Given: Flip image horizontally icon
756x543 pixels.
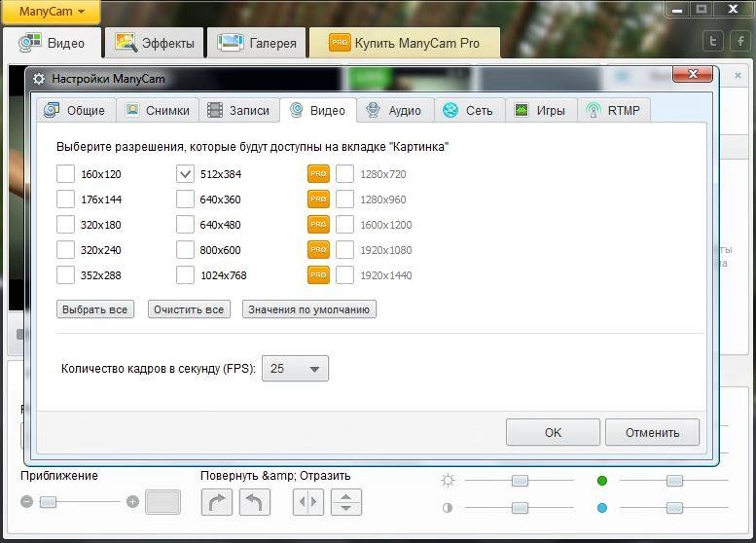Looking at the screenshot, I should (x=308, y=502).
